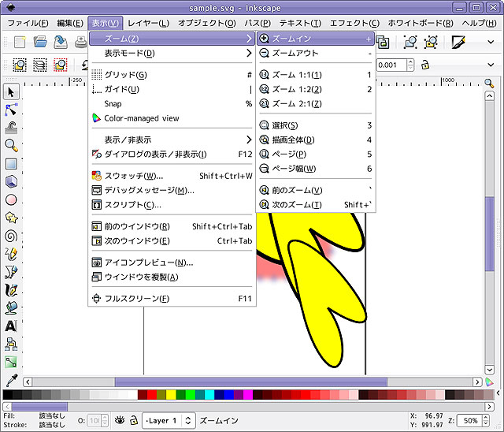The height and width of the screenshot is (432, 504).
Task: Toggle the lock next to 0.001 field
Action: [x=426, y=65]
